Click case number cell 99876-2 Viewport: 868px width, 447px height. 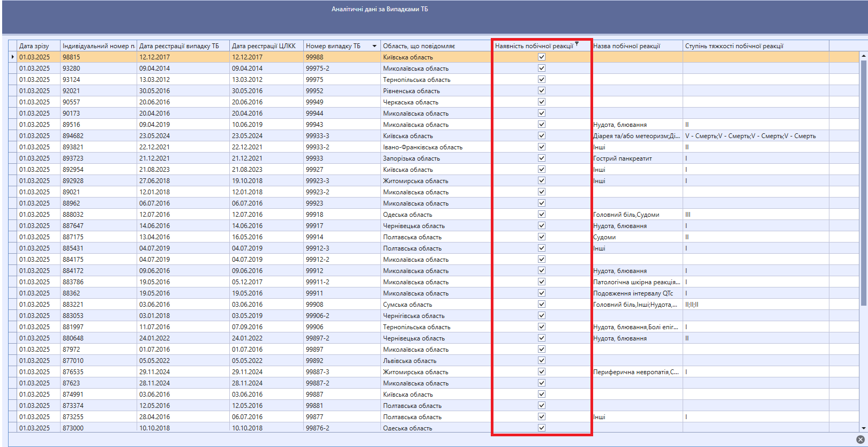[x=342, y=428]
